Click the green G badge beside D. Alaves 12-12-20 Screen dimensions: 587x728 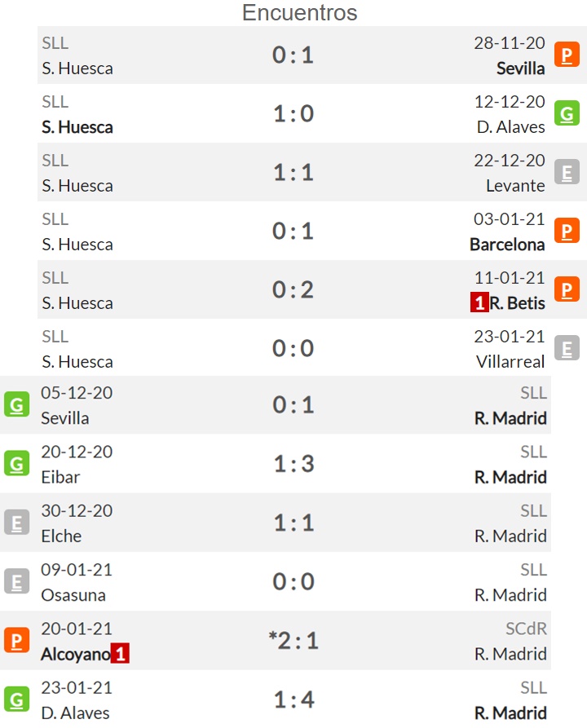point(567,113)
